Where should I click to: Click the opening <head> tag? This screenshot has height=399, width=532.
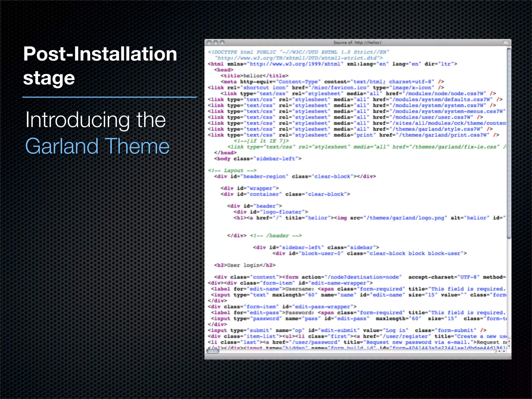224,70
